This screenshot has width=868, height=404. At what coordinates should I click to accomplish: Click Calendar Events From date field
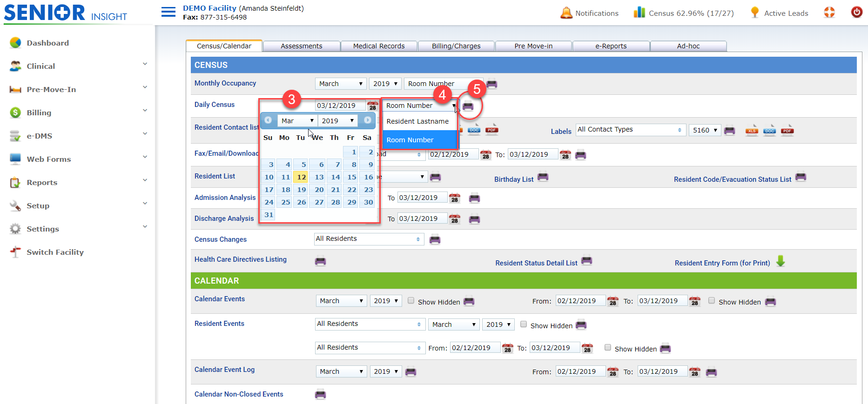tap(580, 301)
